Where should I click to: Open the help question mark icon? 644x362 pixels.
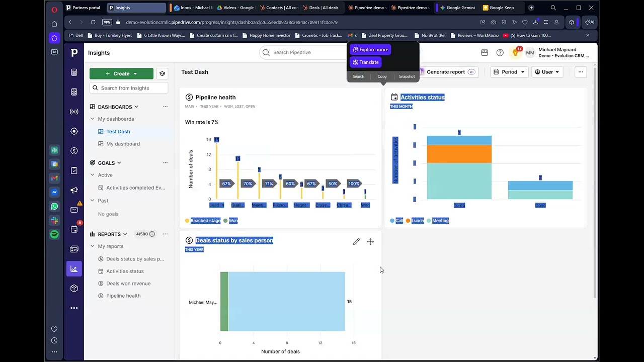500,52
